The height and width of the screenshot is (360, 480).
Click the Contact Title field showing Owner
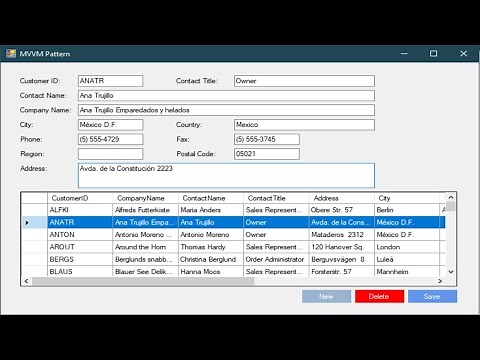tap(304, 81)
